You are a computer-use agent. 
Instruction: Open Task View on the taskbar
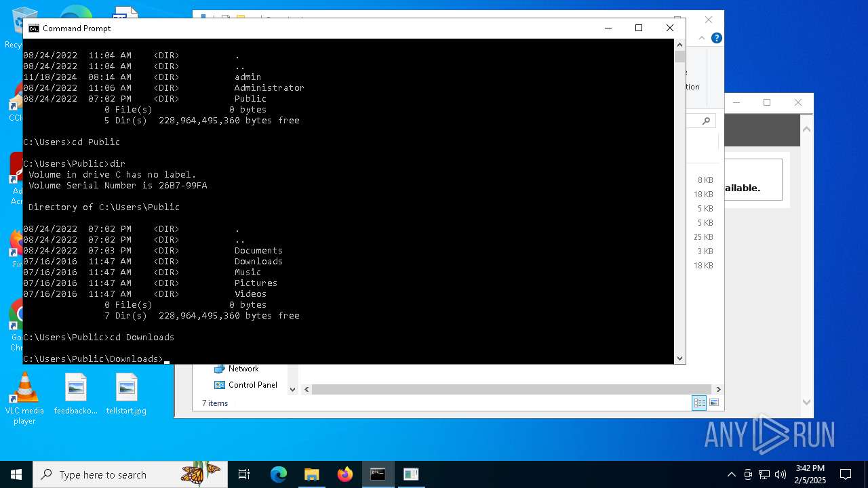tap(244, 474)
